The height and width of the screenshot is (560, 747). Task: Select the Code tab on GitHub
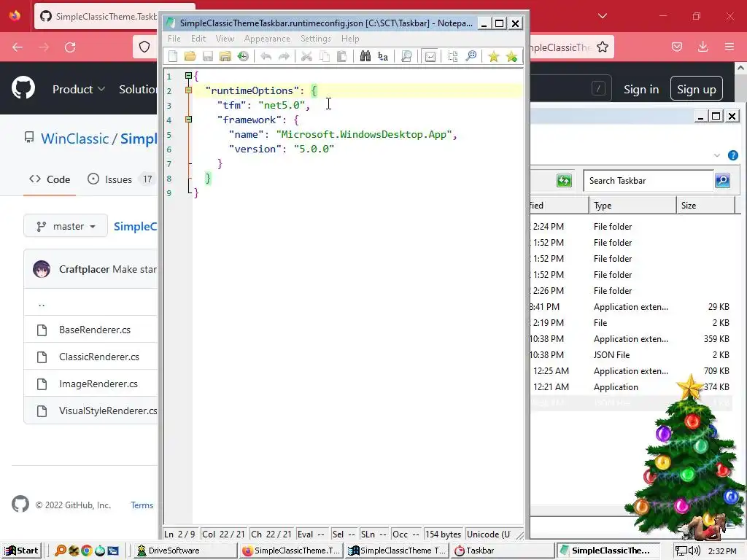pos(50,179)
